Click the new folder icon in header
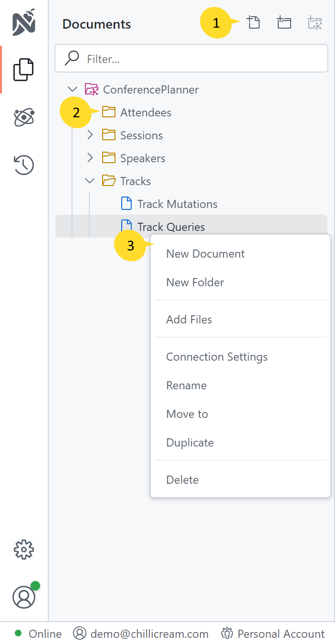The image size is (335, 644). click(x=284, y=22)
